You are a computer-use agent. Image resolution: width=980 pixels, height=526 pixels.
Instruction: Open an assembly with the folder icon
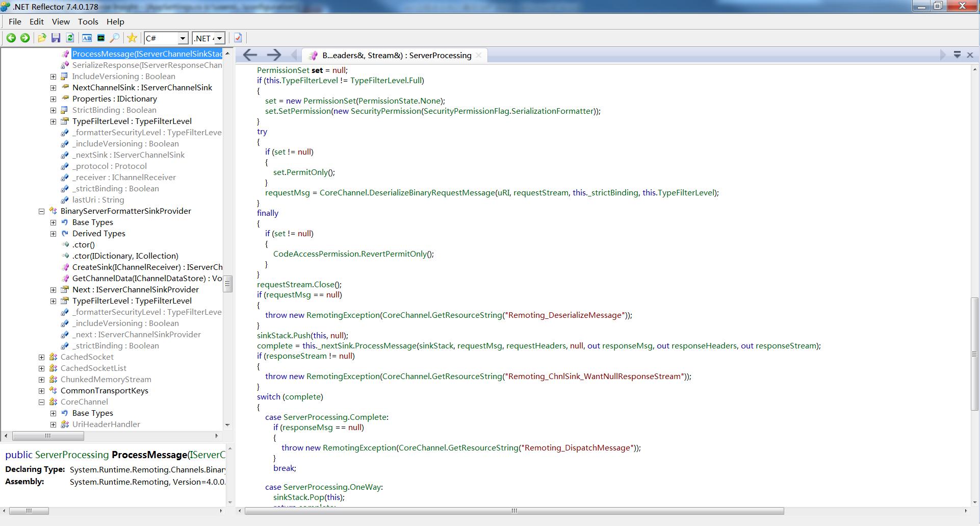[x=42, y=38]
